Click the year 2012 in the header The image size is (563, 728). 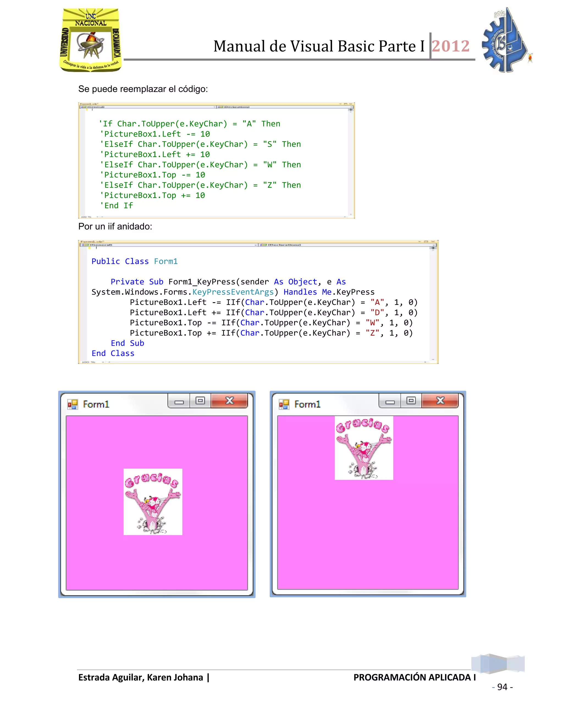coord(451,46)
